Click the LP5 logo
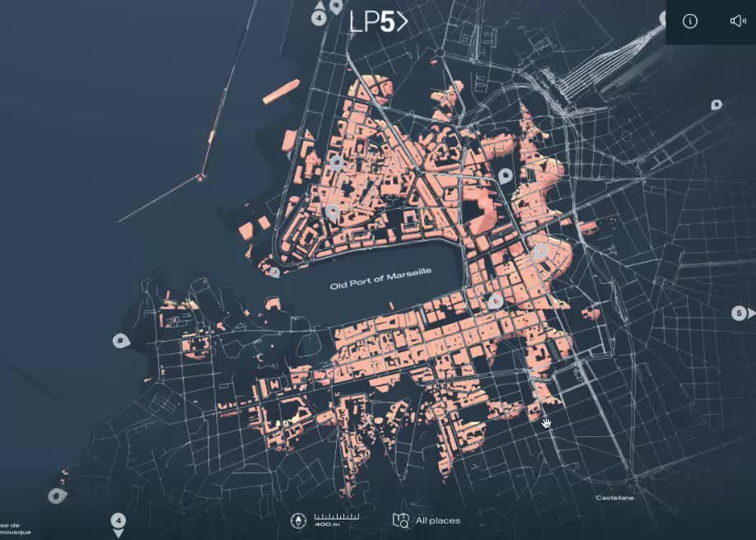Screen dimensions: 756x540 [378, 22]
